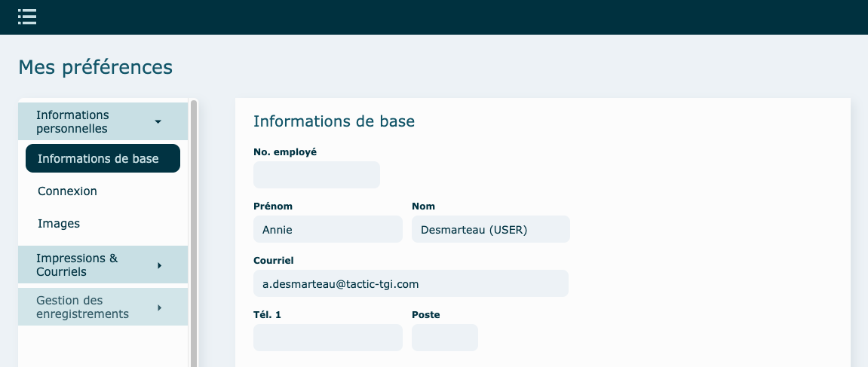This screenshot has width=868, height=367.
Task: Open the main navigation list menu icon
Action: point(27,17)
